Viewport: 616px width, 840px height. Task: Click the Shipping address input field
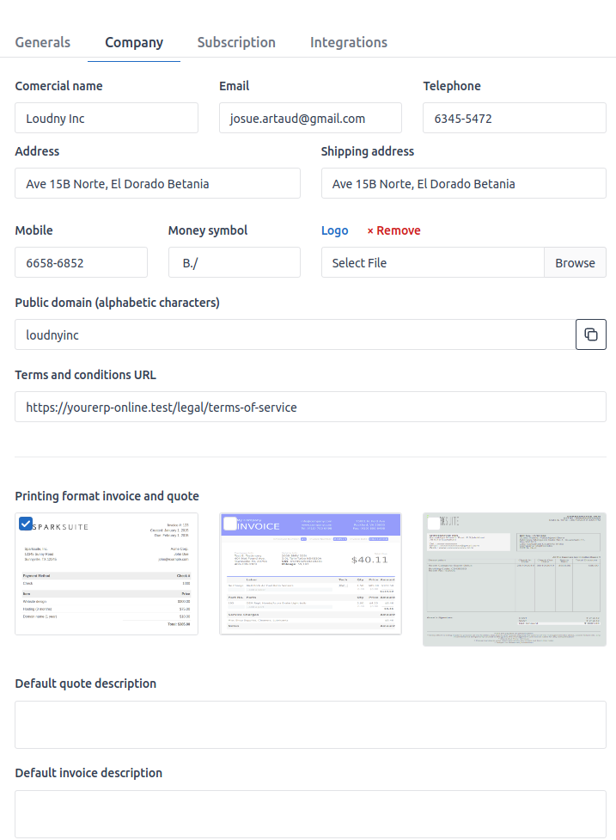click(x=463, y=183)
